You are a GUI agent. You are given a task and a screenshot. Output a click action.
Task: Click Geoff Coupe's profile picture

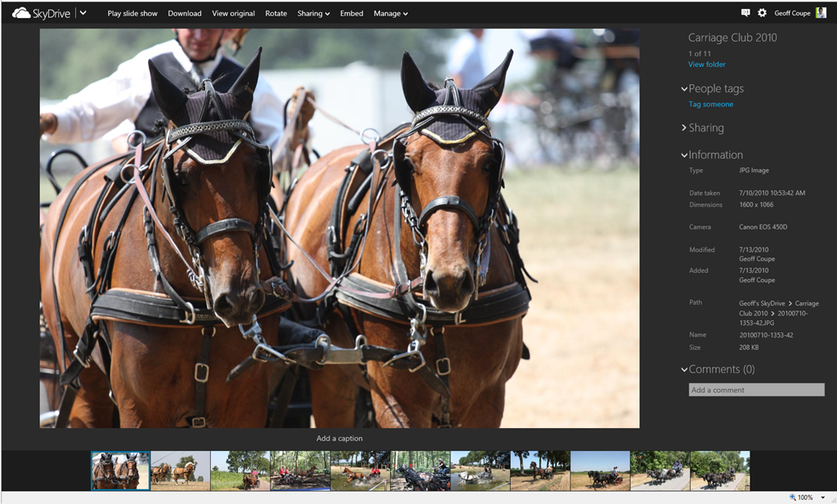pos(821,13)
